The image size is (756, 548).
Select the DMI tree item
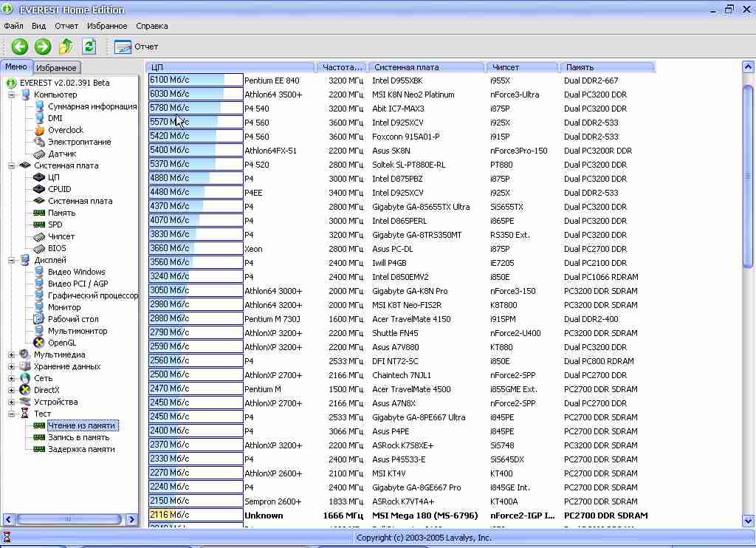[x=55, y=118]
